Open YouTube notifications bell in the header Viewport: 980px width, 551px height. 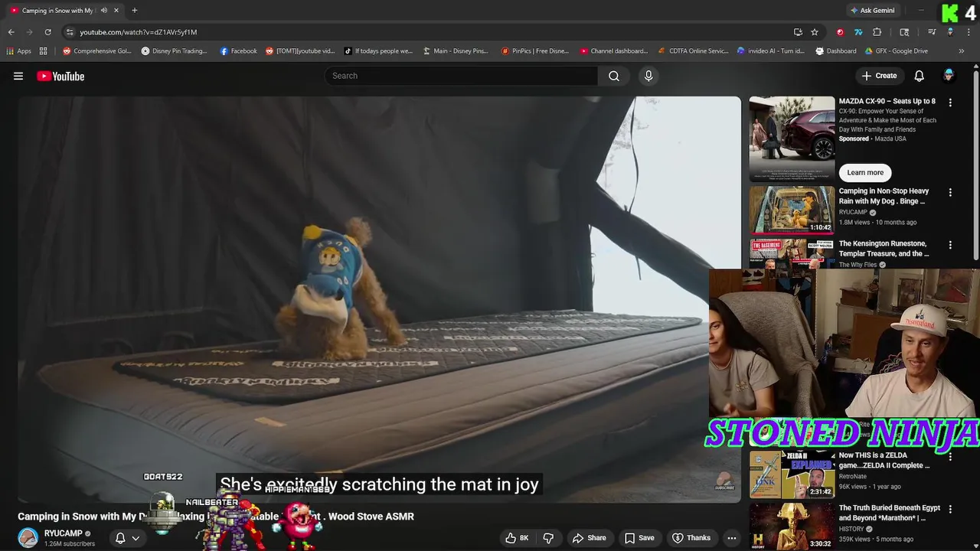coord(919,76)
